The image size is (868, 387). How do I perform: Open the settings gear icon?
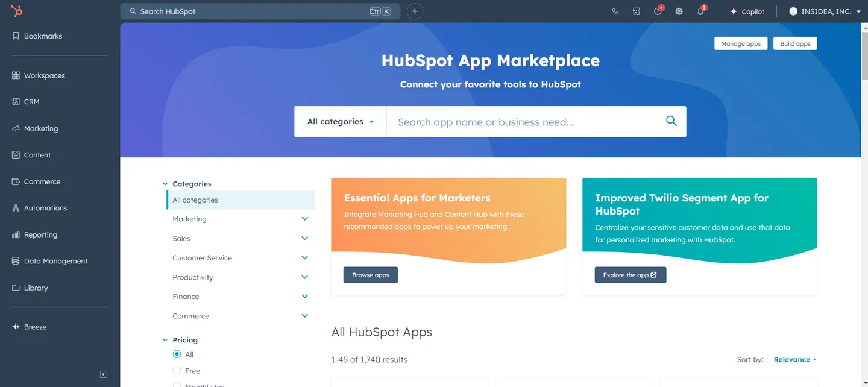pyautogui.click(x=679, y=11)
